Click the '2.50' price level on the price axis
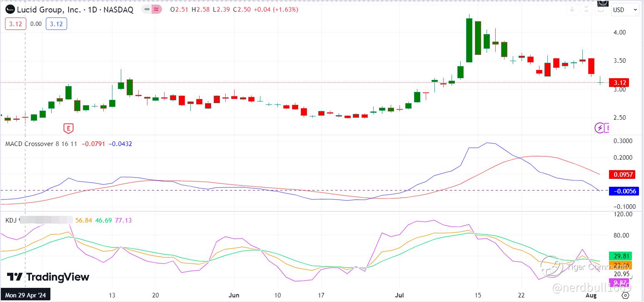Viewport: 644px width, 302px height. pos(621,118)
